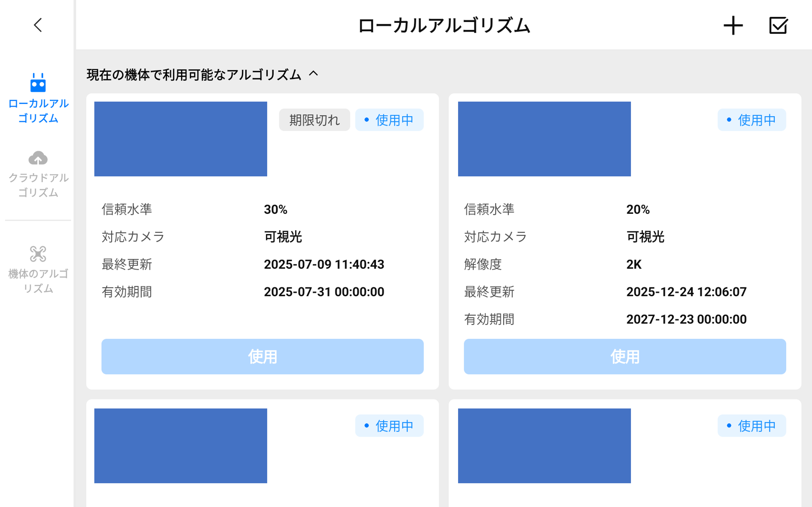Open the 機体のアルゴリズム tab
Image resolution: width=812 pixels, height=507 pixels.
[x=38, y=281]
